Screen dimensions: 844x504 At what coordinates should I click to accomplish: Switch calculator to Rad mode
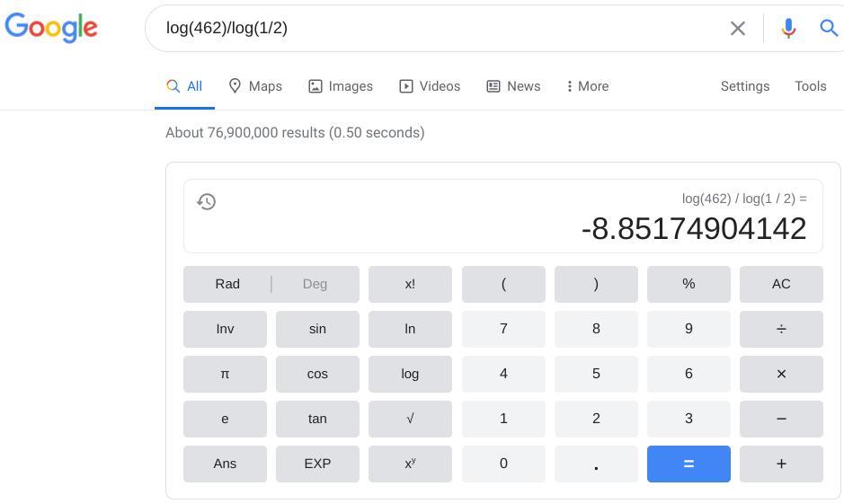(x=227, y=284)
